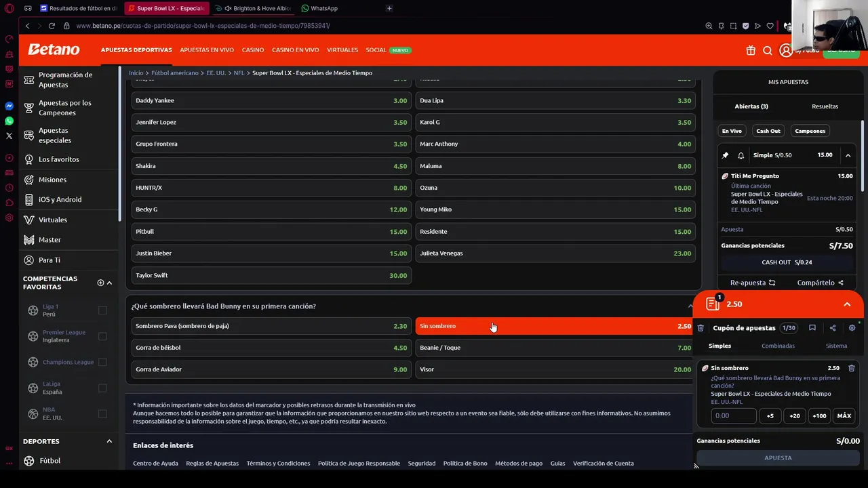This screenshot has width=868, height=488.
Task: Tick the Champions League checkbox
Action: pyautogui.click(x=102, y=362)
